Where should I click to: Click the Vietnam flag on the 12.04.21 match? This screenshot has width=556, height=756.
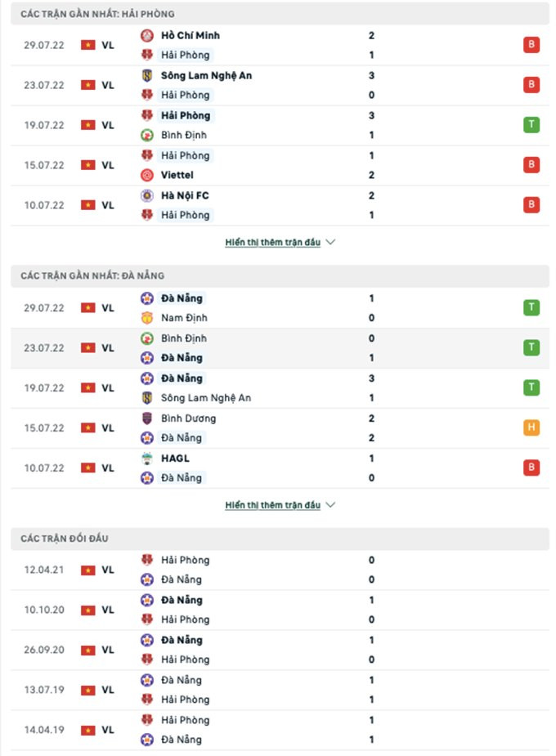tap(87, 570)
